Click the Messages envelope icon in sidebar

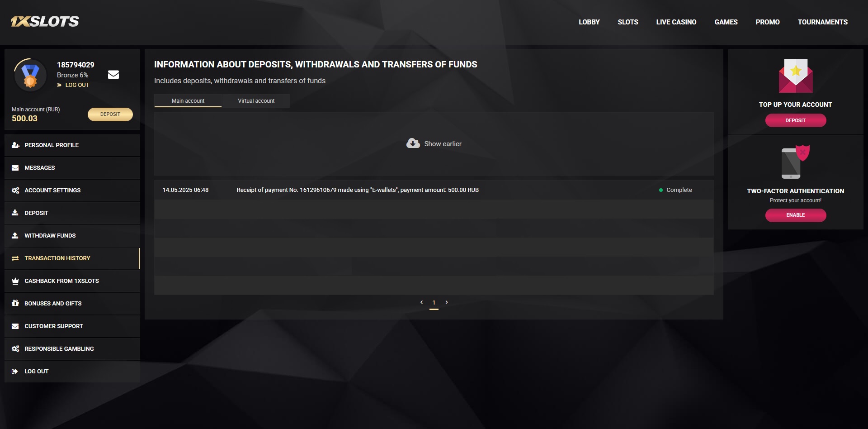tap(15, 168)
